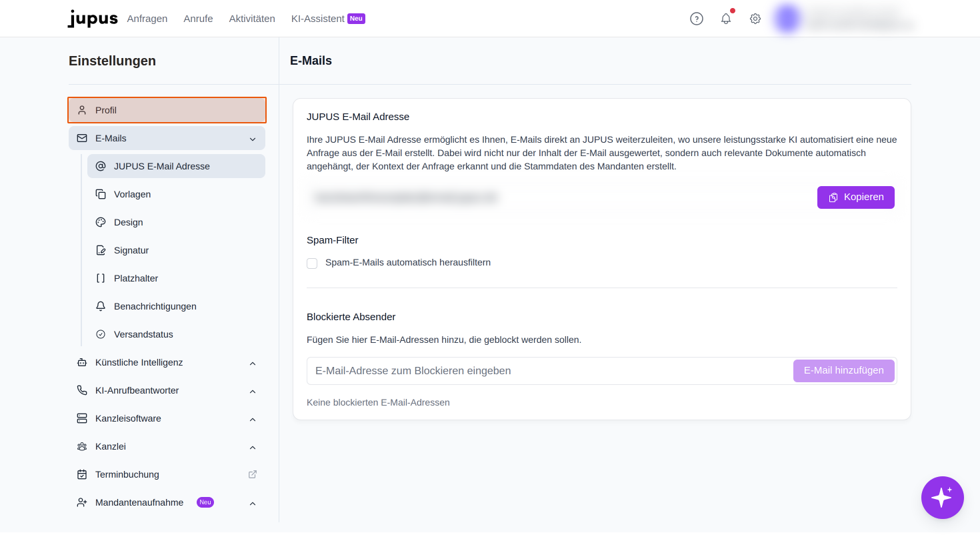
Task: Click the pen icon next to Signatur
Action: (101, 250)
